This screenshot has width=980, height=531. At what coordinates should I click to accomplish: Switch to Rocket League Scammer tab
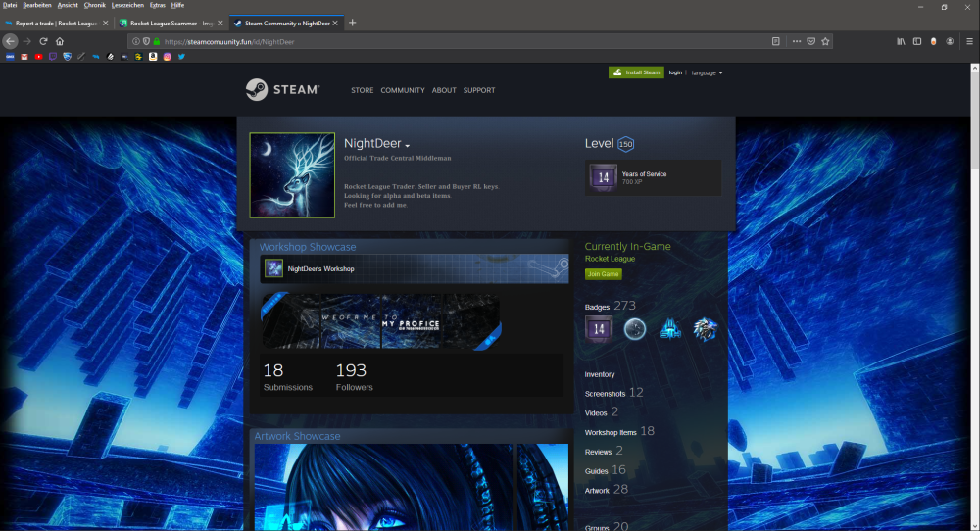point(171,24)
